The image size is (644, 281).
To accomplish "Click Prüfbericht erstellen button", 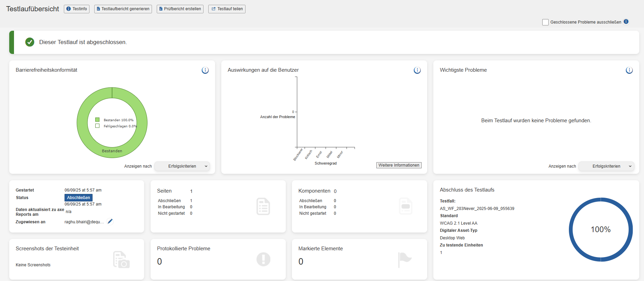I will (180, 9).
